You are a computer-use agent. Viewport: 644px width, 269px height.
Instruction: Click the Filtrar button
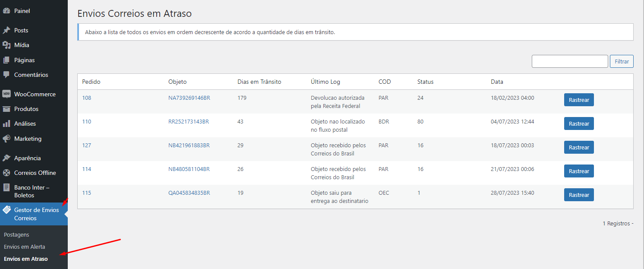[622, 61]
